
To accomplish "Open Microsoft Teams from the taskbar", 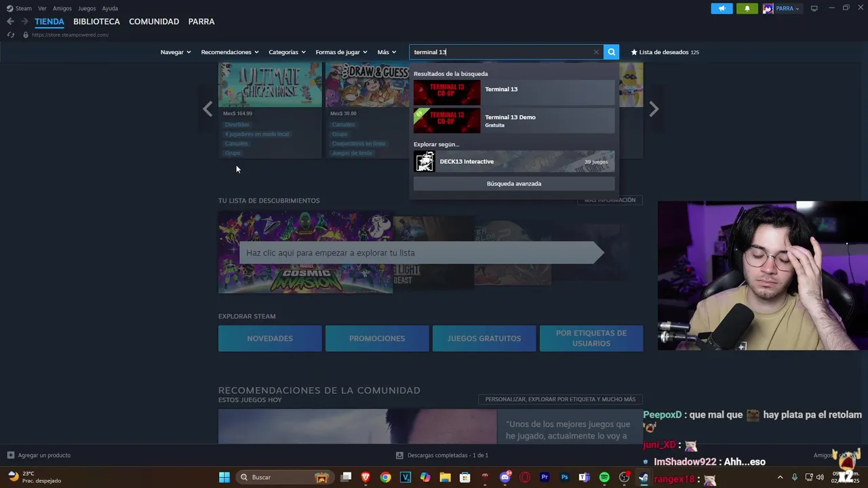I will (584, 477).
